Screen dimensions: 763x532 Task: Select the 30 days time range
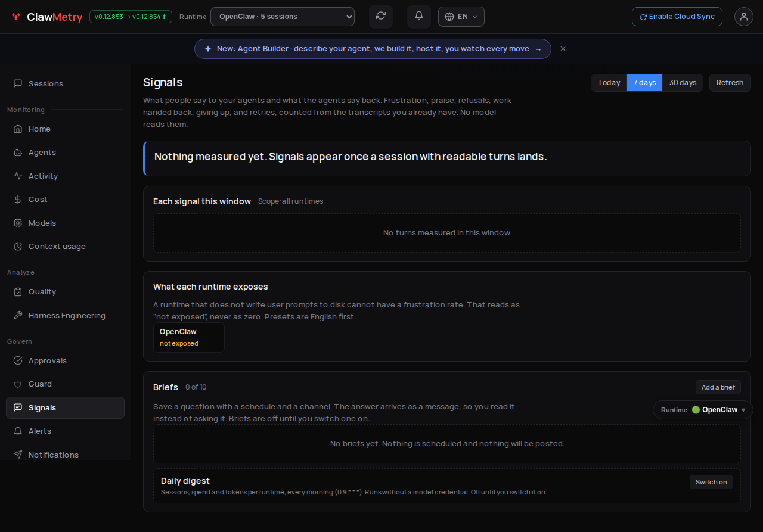[x=683, y=83]
